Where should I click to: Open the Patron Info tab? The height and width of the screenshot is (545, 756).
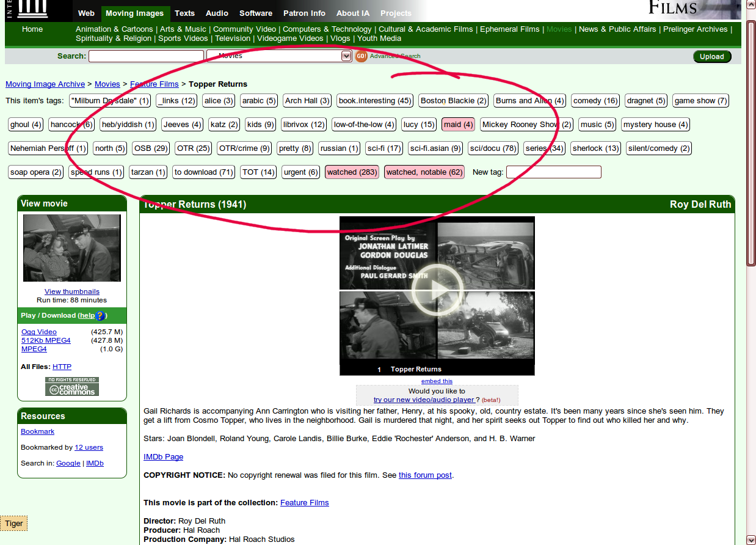pyautogui.click(x=305, y=13)
